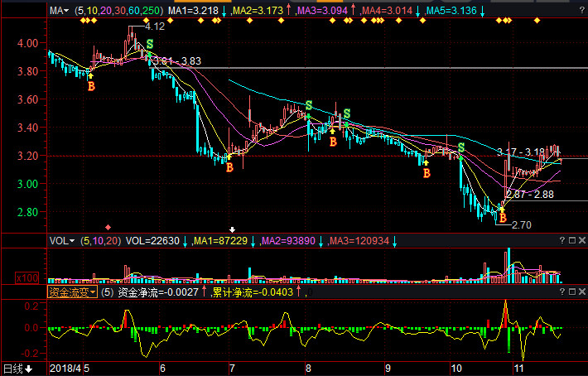
Task: Open help icon in the 资金流变 panel
Action: (562, 292)
